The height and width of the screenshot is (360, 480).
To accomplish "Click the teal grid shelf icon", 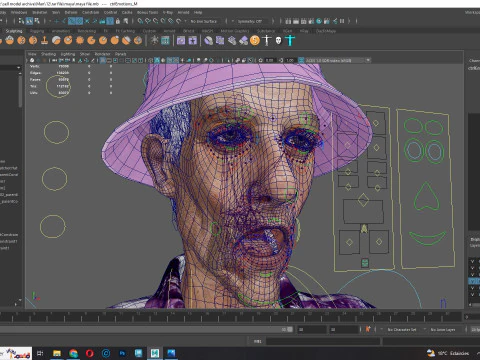I will point(165,41).
